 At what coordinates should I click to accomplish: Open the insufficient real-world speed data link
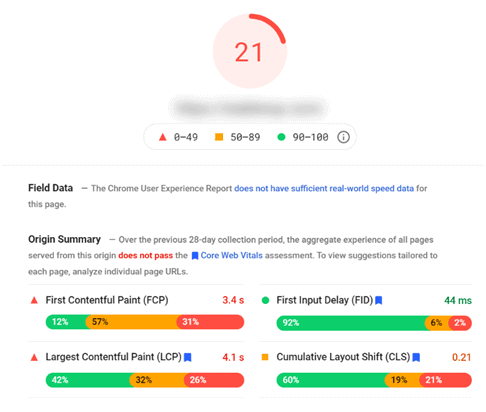pos(324,188)
